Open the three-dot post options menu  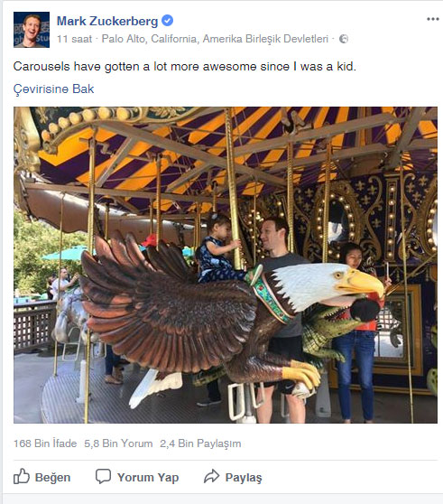433,19
